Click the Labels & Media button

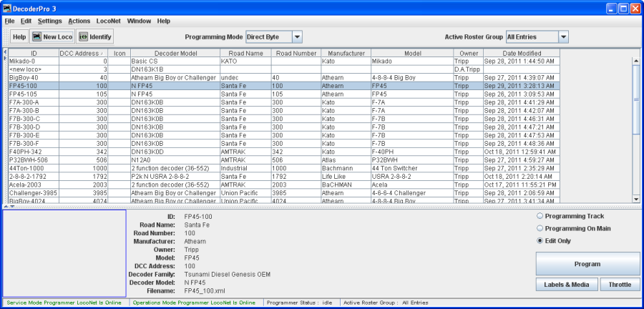pyautogui.click(x=566, y=285)
